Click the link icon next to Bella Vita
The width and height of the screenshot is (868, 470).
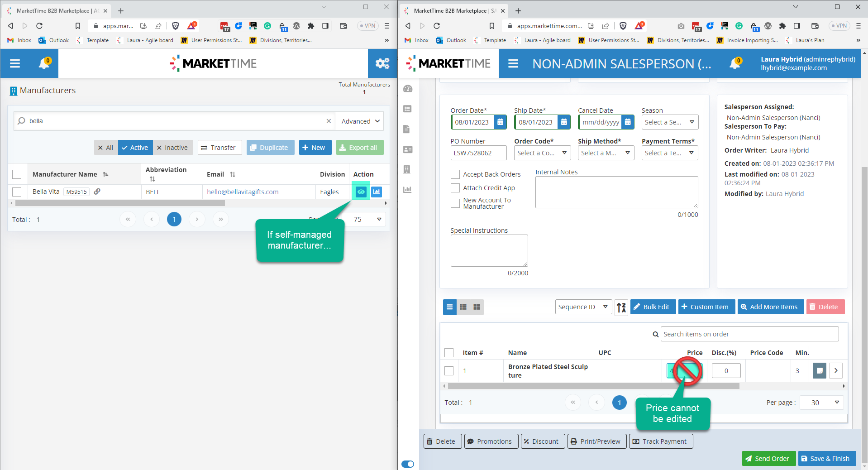[97, 192]
